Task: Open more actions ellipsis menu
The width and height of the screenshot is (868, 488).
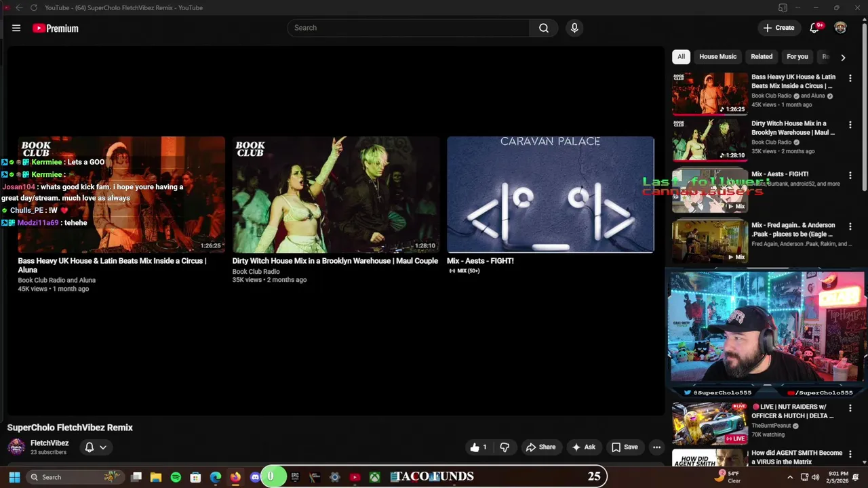Action: (x=656, y=447)
